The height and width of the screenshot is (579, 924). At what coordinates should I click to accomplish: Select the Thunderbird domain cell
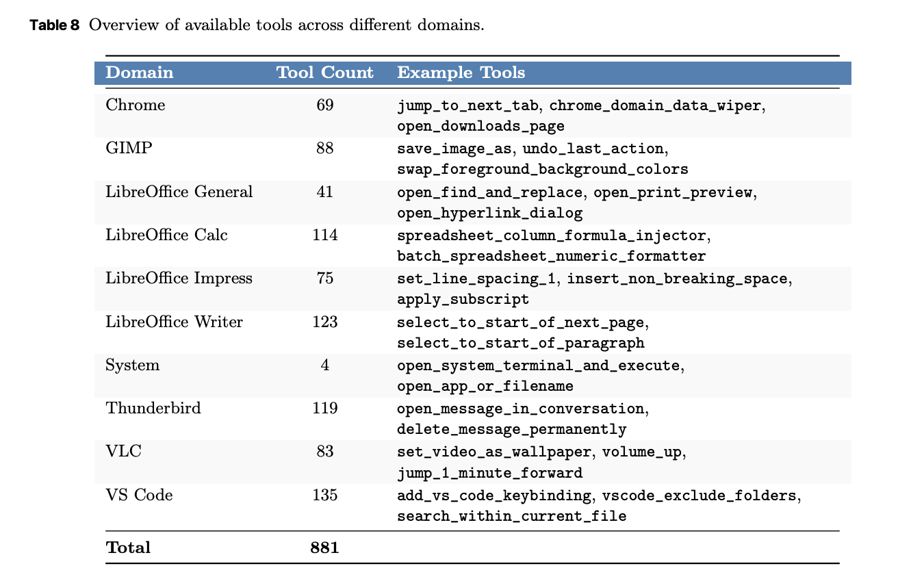point(153,409)
